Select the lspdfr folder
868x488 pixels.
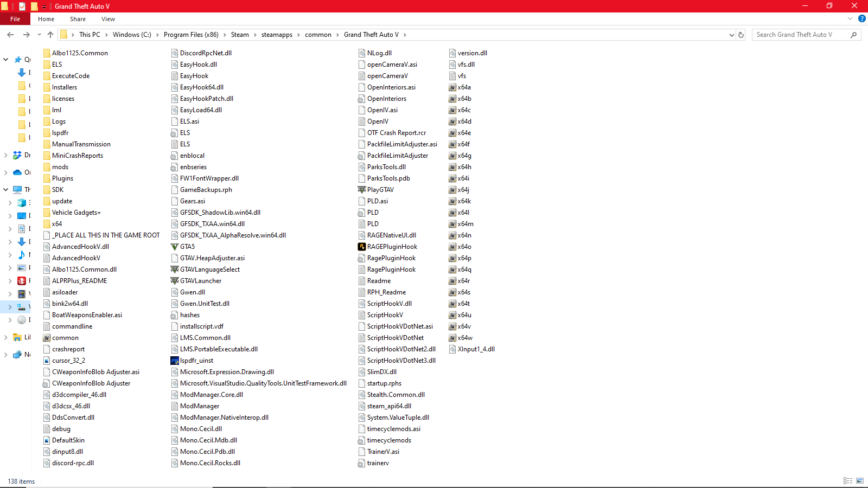click(x=56, y=133)
